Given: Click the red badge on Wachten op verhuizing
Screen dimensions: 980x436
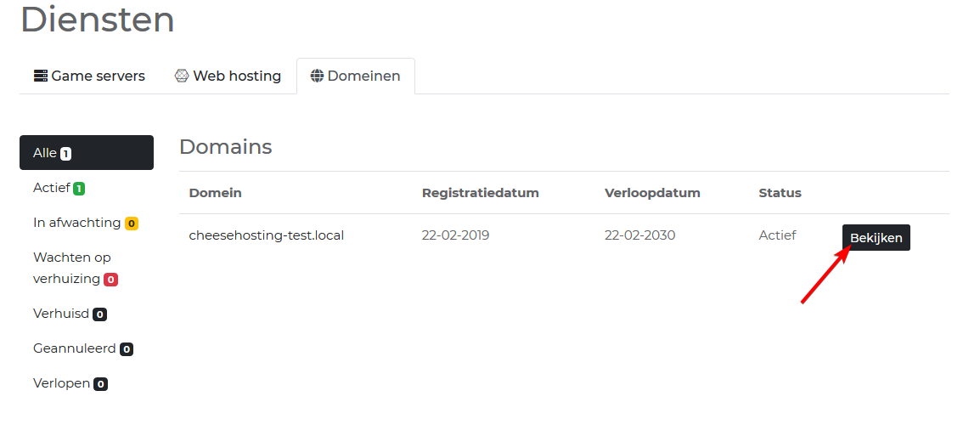Looking at the screenshot, I should click(x=110, y=280).
